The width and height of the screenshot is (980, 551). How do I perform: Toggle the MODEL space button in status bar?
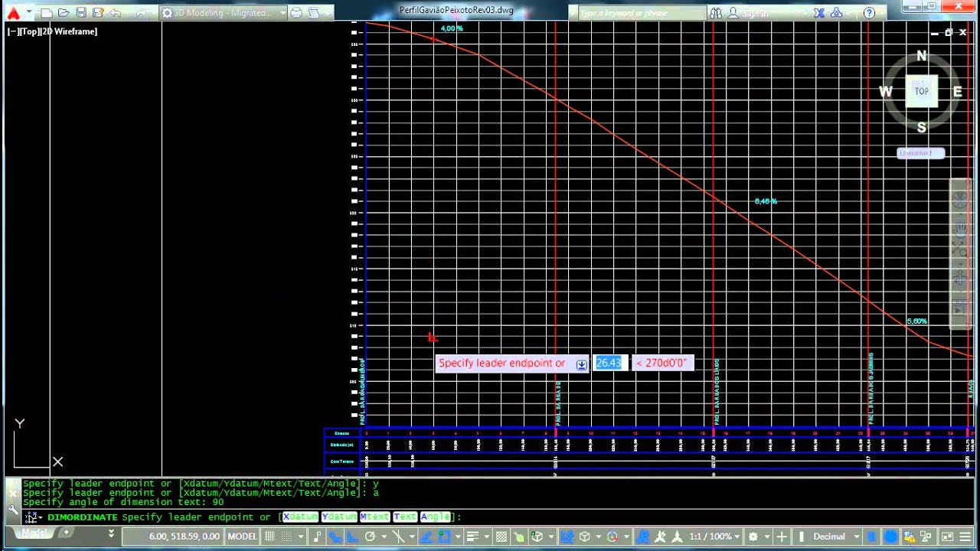pos(242,536)
